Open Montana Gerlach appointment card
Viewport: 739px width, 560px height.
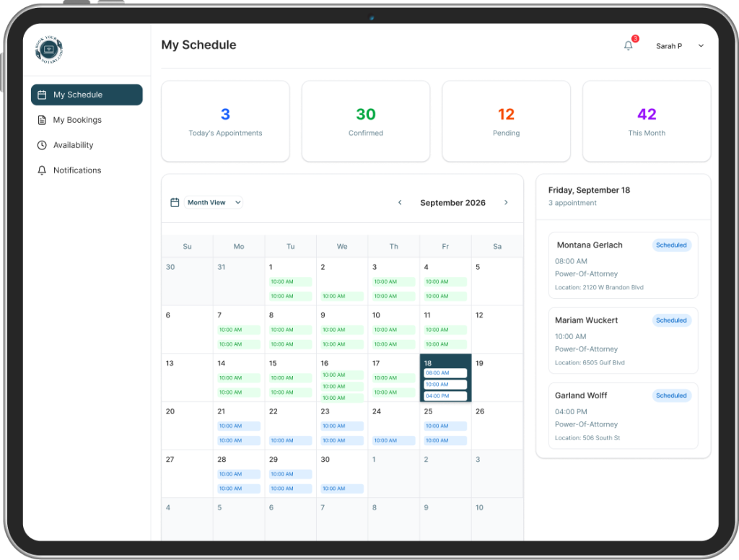[x=623, y=266]
